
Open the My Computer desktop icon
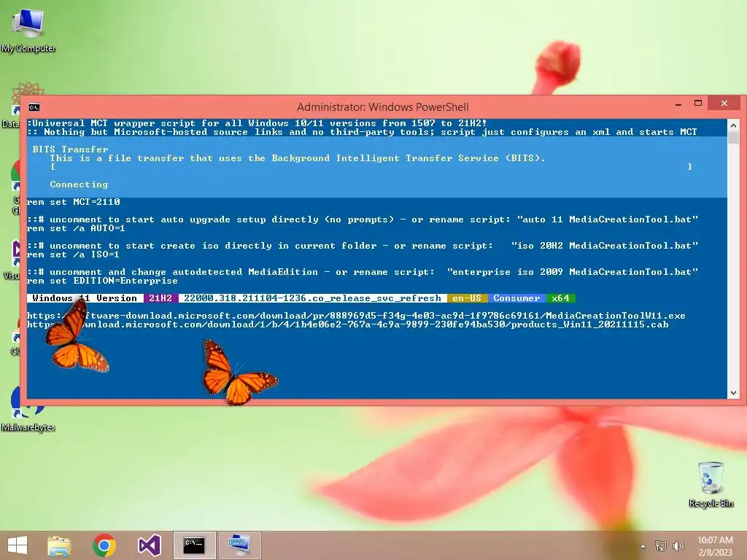(28, 30)
